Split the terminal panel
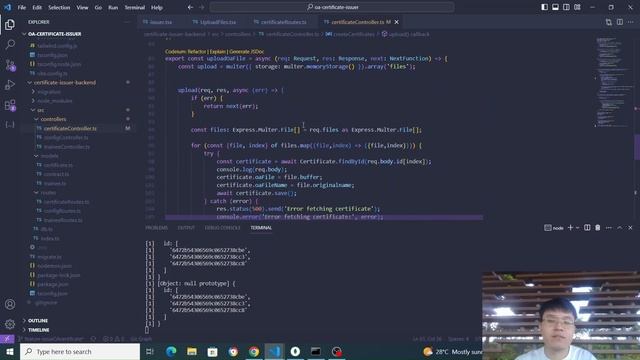 [587, 228]
